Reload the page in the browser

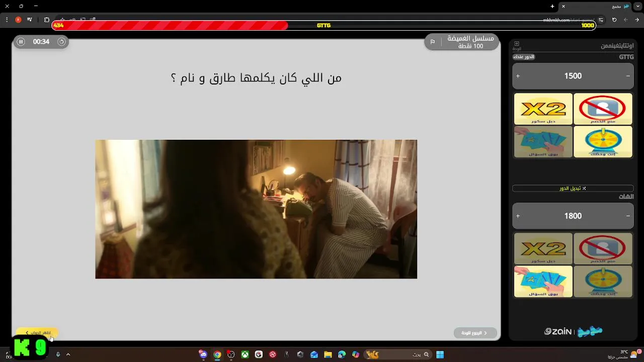pyautogui.click(x=614, y=20)
